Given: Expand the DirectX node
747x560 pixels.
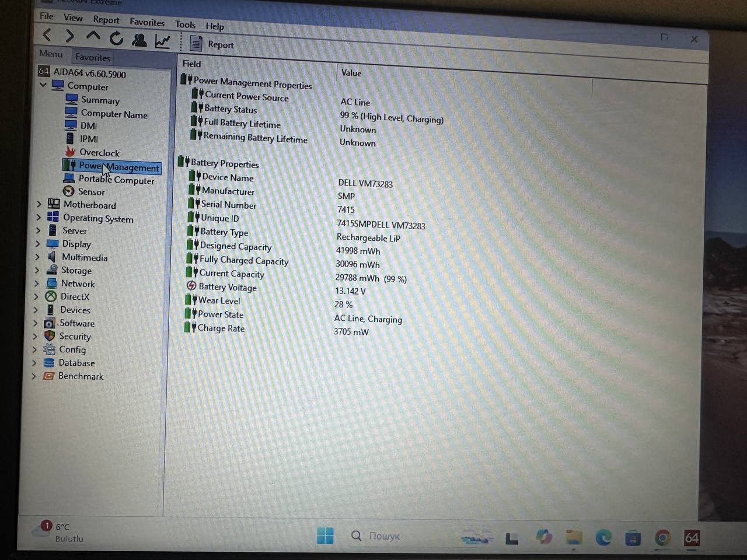Looking at the screenshot, I should tap(36, 296).
